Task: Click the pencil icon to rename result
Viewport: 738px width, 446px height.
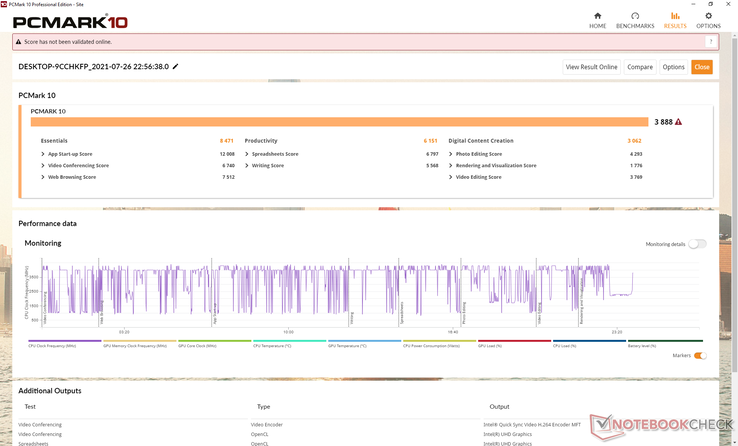Action: point(176,66)
